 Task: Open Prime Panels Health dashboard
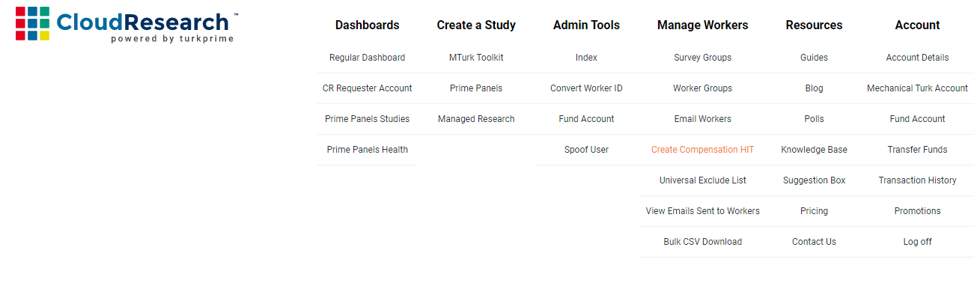click(x=367, y=150)
